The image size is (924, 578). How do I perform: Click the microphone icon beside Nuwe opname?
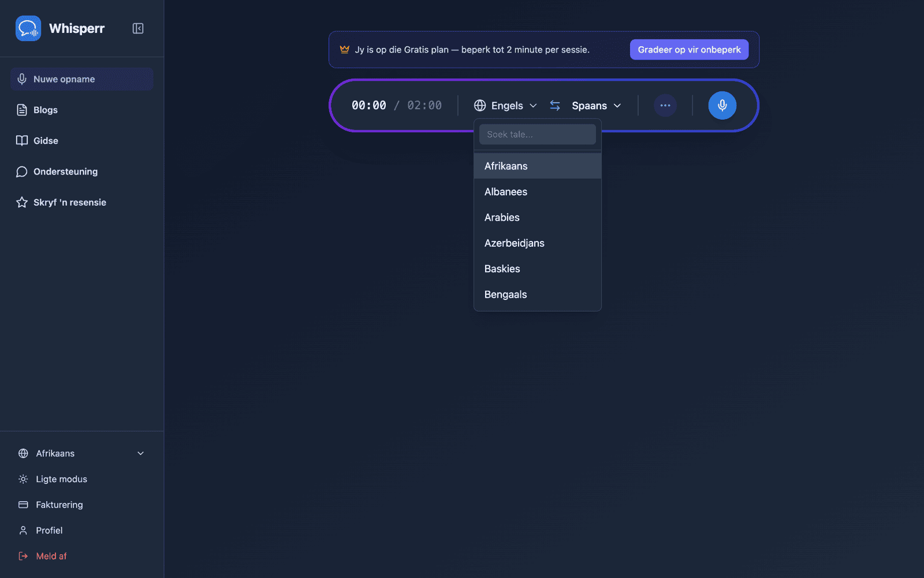click(22, 79)
